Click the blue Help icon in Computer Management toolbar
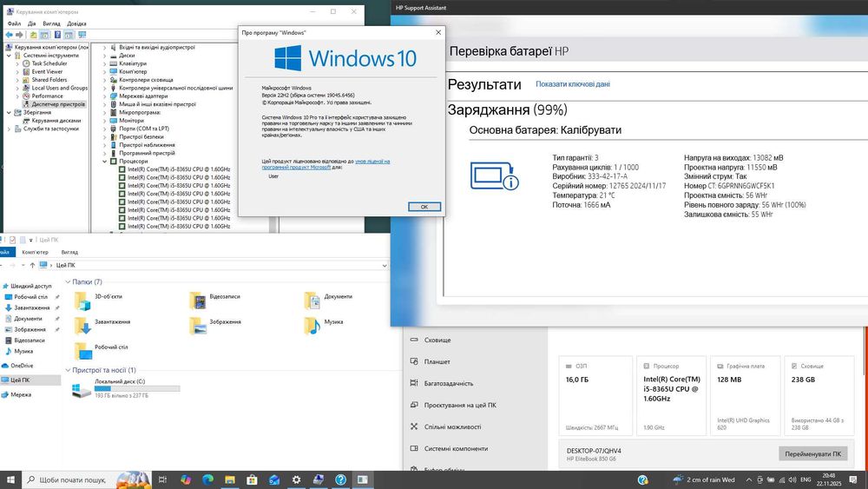The width and height of the screenshot is (868, 489). tap(57, 35)
